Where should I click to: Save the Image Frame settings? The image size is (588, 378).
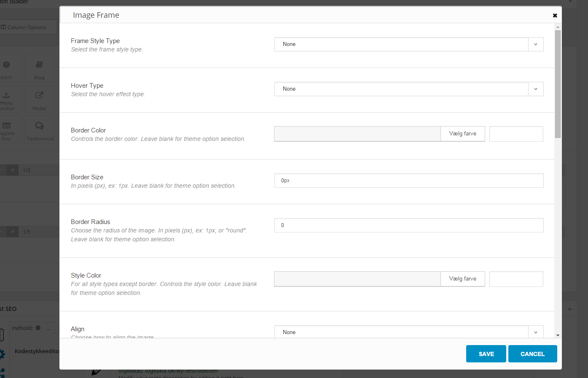486,354
